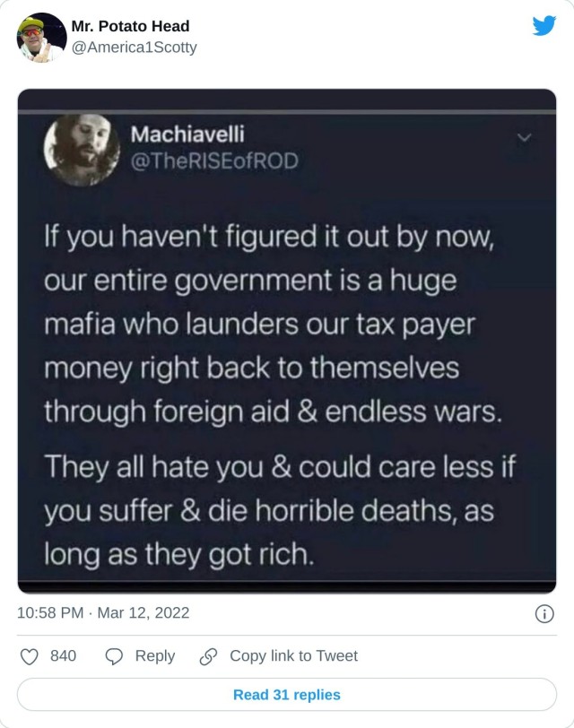Copy link to Tweet

293,655
